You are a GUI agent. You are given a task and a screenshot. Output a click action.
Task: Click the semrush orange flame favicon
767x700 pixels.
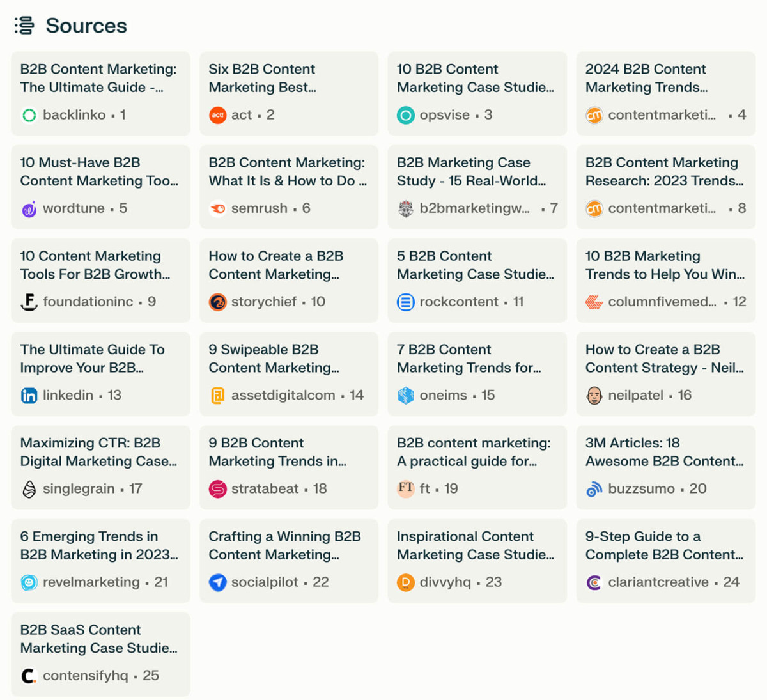click(217, 208)
